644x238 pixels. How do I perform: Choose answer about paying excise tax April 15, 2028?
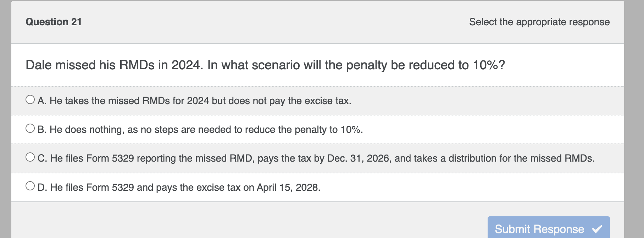click(179, 187)
